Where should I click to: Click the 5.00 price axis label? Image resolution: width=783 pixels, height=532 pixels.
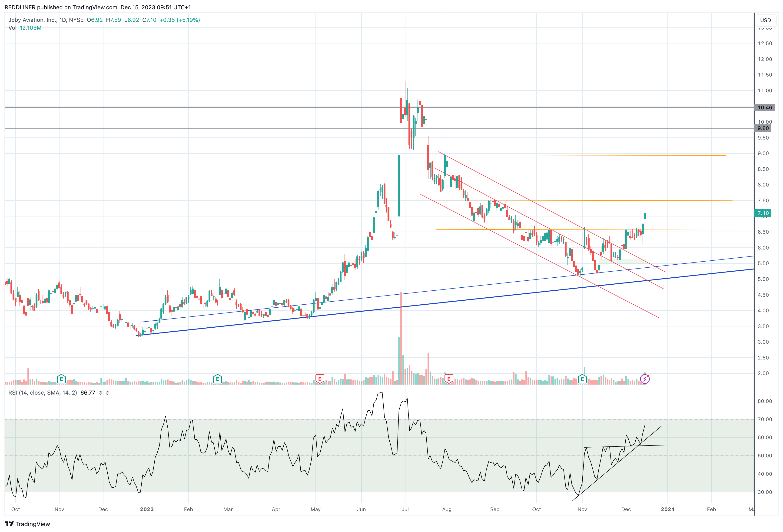tap(763, 279)
